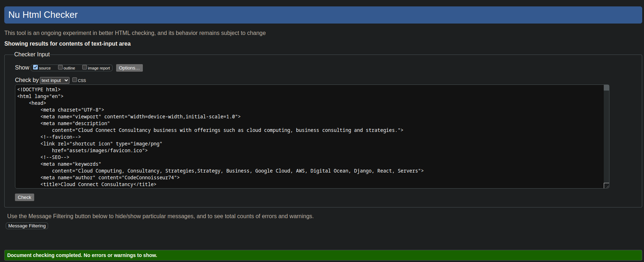644x262 pixels.
Task: Click the text area's vertical scrollbar thumb
Action: [x=606, y=88]
